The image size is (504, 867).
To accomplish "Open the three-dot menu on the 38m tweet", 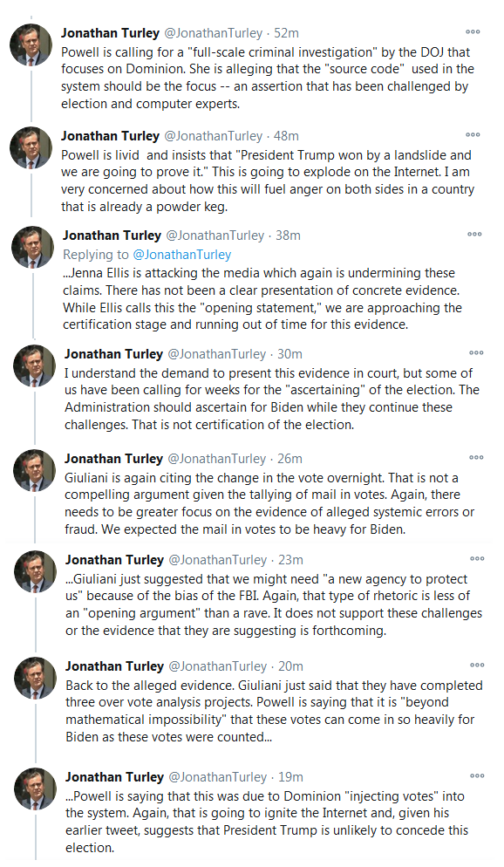I will point(474,234).
